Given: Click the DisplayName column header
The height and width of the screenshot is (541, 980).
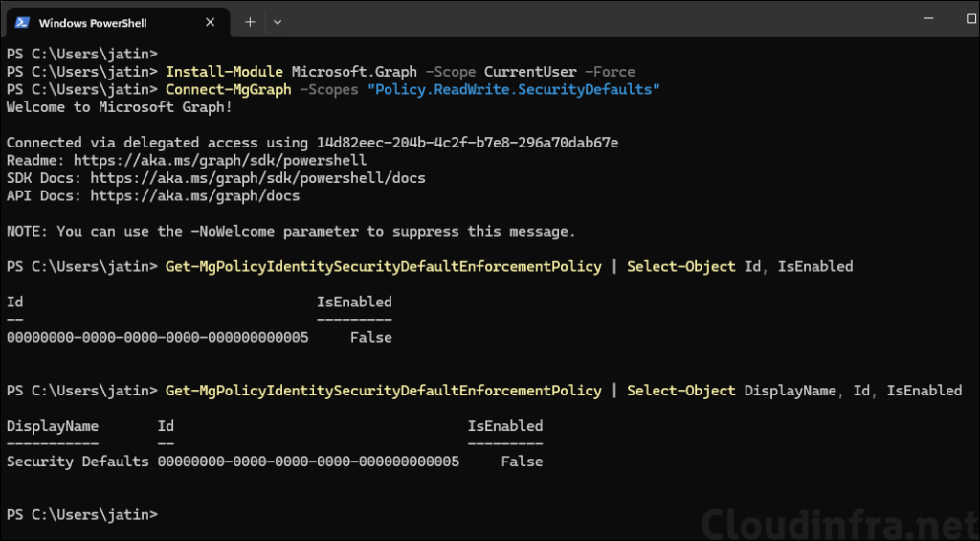Looking at the screenshot, I should (53, 426).
